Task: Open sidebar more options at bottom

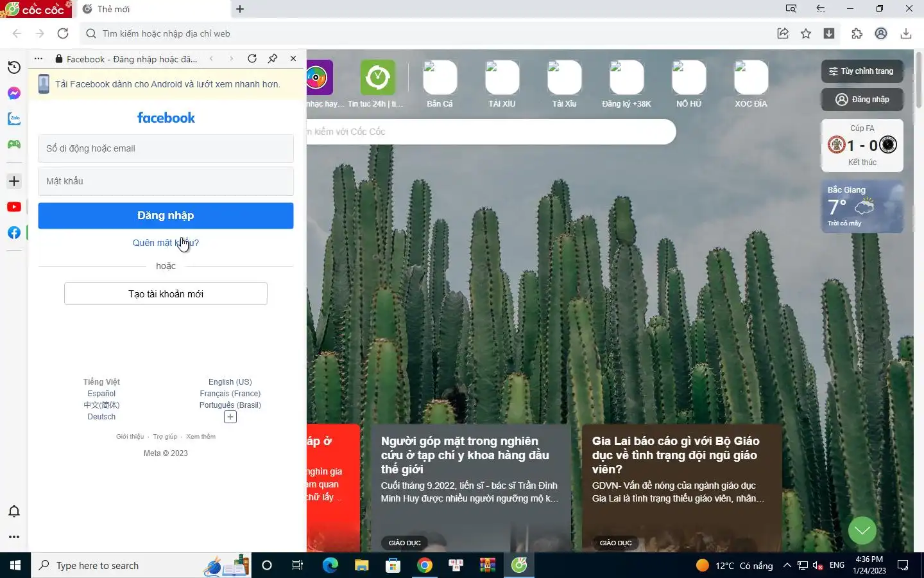Action: [x=13, y=537]
